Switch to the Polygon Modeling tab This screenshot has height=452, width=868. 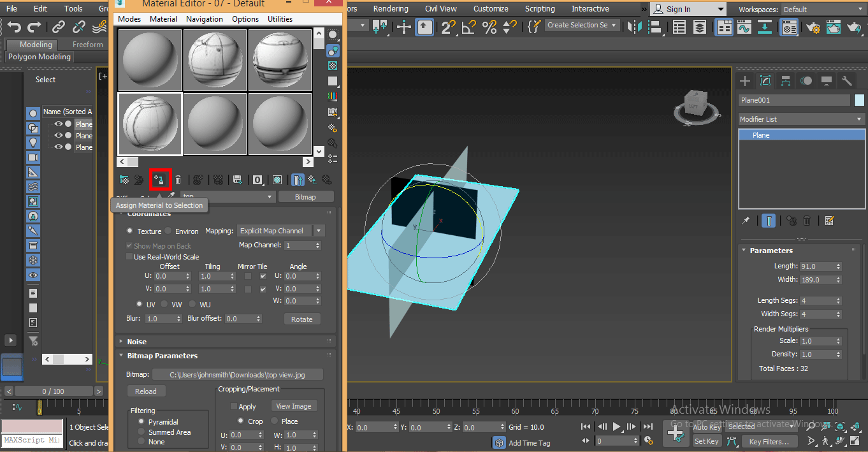pyautogui.click(x=38, y=57)
